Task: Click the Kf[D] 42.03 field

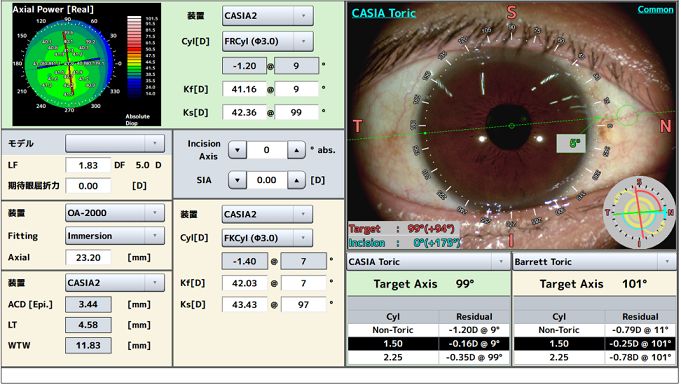Action: click(245, 283)
